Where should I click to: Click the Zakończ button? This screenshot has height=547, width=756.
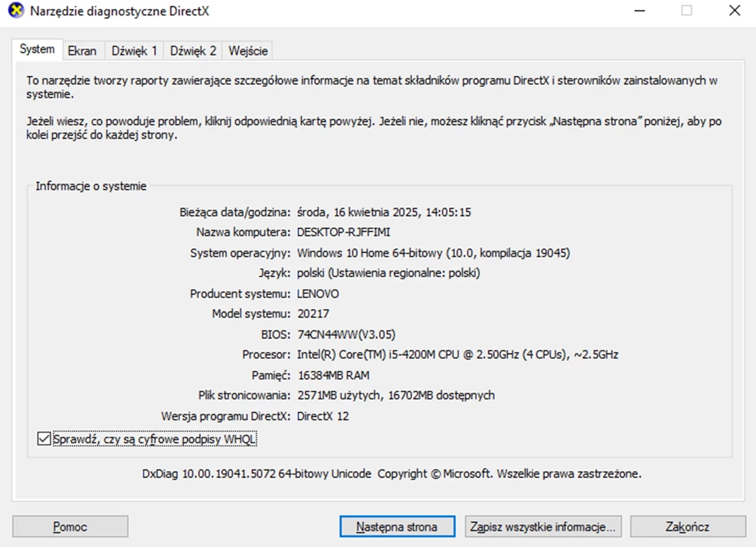click(x=687, y=526)
